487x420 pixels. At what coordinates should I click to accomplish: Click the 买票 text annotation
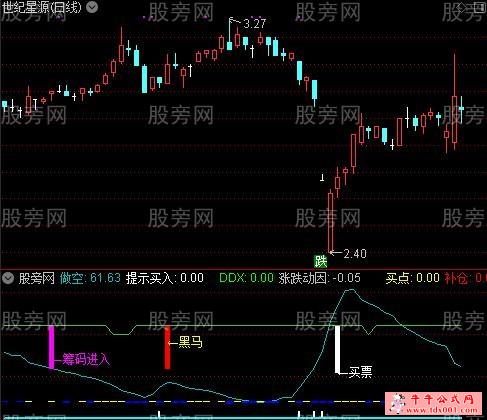tap(360, 372)
